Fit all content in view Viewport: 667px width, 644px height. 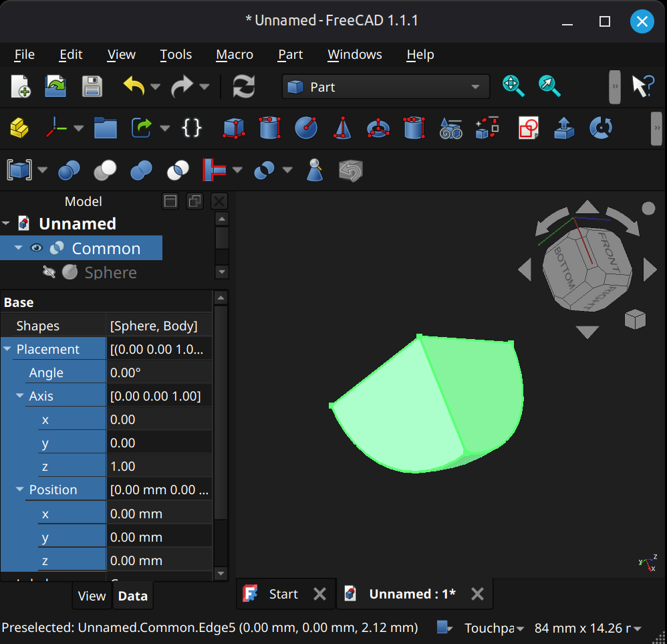513,86
